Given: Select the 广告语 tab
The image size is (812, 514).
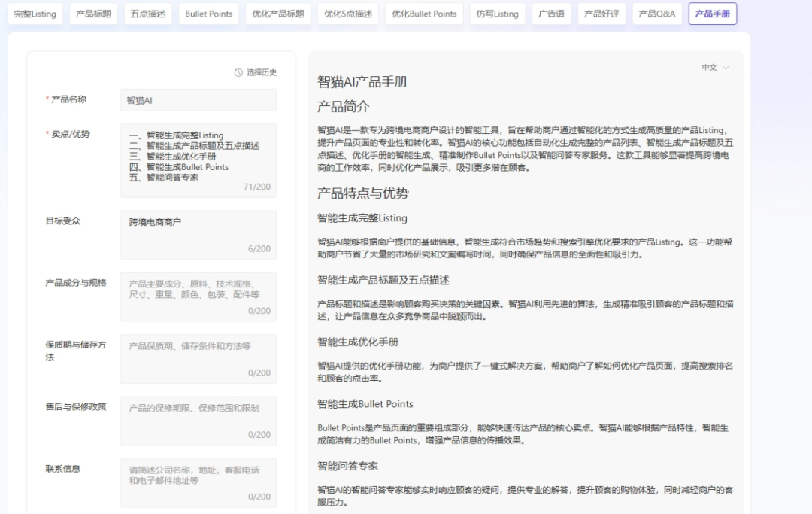Looking at the screenshot, I should pos(551,13).
